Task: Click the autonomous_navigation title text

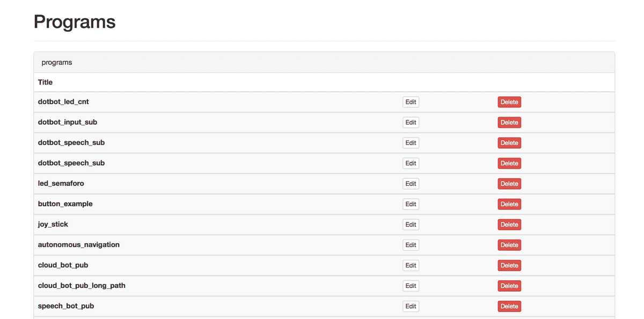Action: click(79, 245)
